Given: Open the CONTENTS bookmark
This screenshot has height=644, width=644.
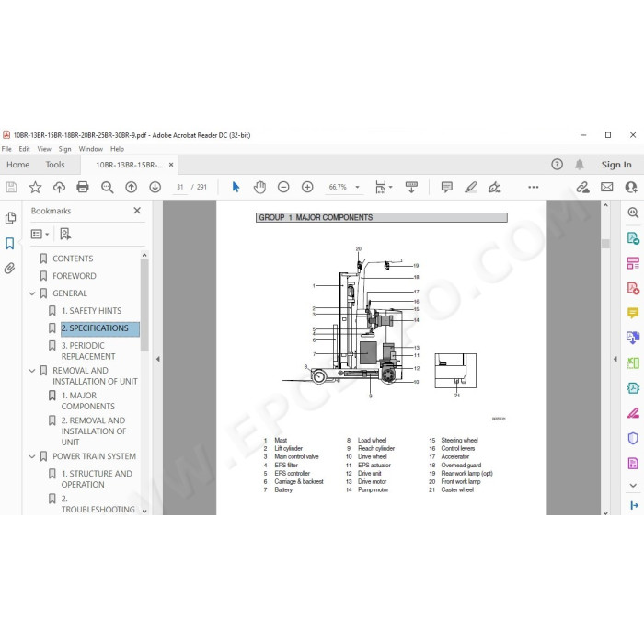Looking at the screenshot, I should [73, 259].
